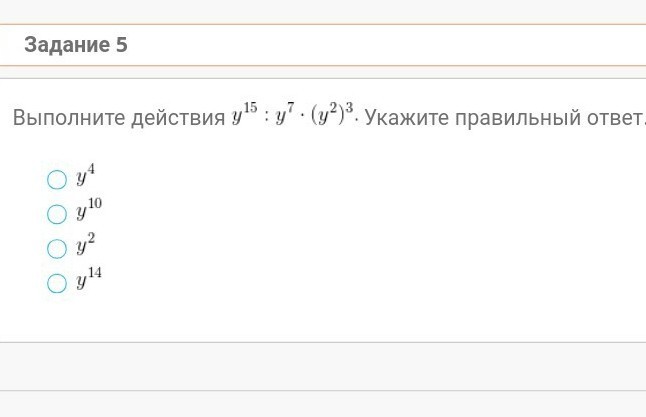
Task: Click the y⁷ term in the formula
Action: pos(285,115)
